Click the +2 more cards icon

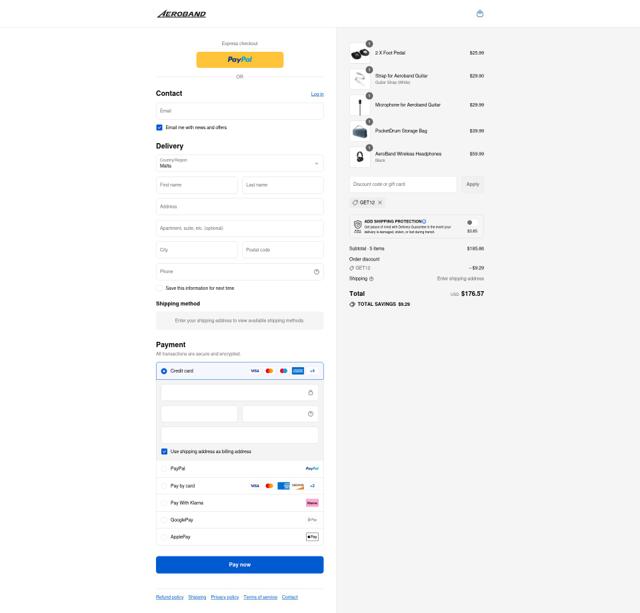[x=312, y=486]
